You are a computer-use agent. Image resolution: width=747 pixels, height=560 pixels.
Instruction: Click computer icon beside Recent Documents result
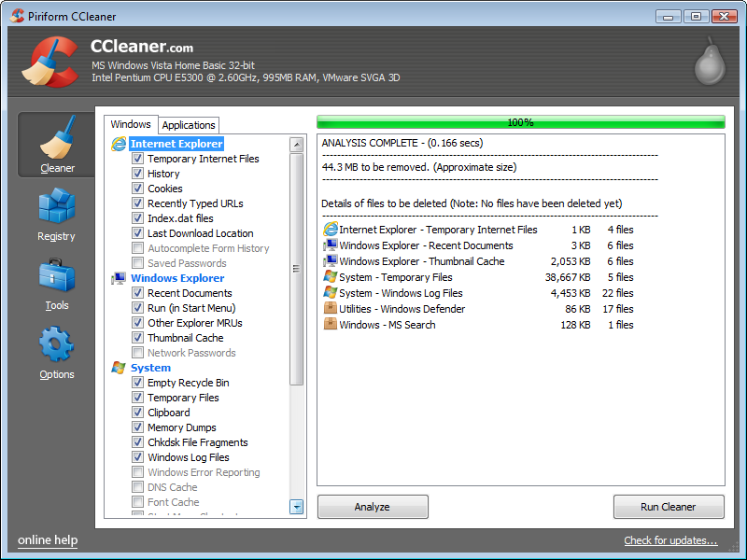(331, 245)
